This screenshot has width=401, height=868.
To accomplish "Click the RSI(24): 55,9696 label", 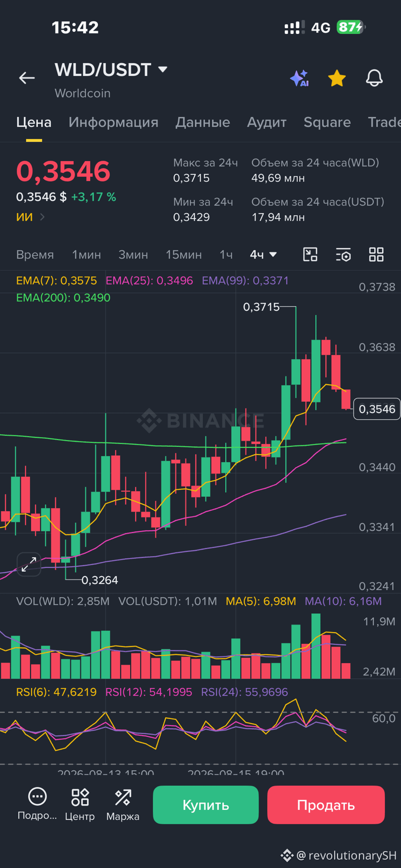I will click(245, 692).
